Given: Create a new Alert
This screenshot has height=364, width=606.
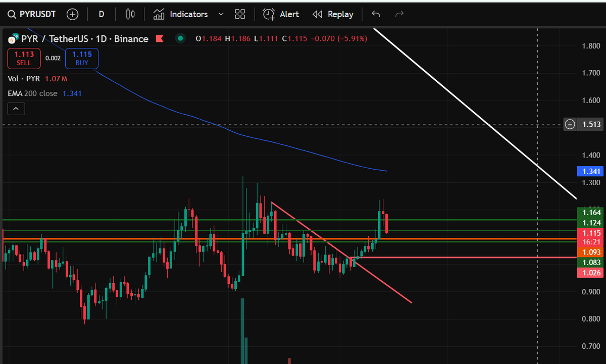Looking at the screenshot, I should click(281, 14).
